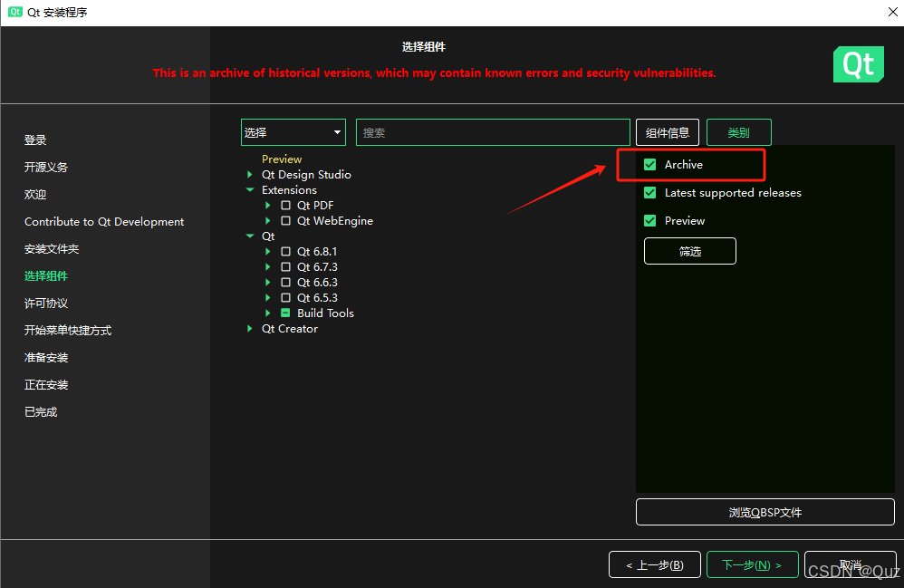The width and height of the screenshot is (904, 588).
Task: Click the 选择组件 page heading
Action: tap(424, 47)
